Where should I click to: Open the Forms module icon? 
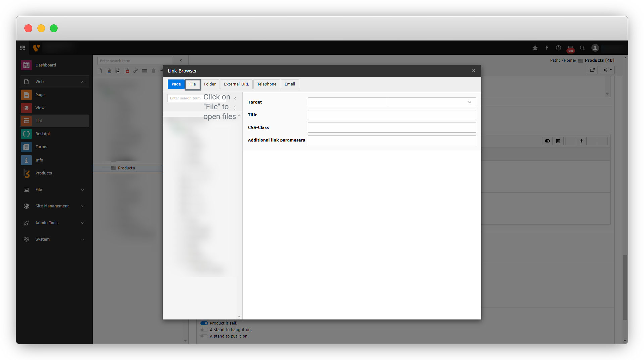tap(26, 147)
